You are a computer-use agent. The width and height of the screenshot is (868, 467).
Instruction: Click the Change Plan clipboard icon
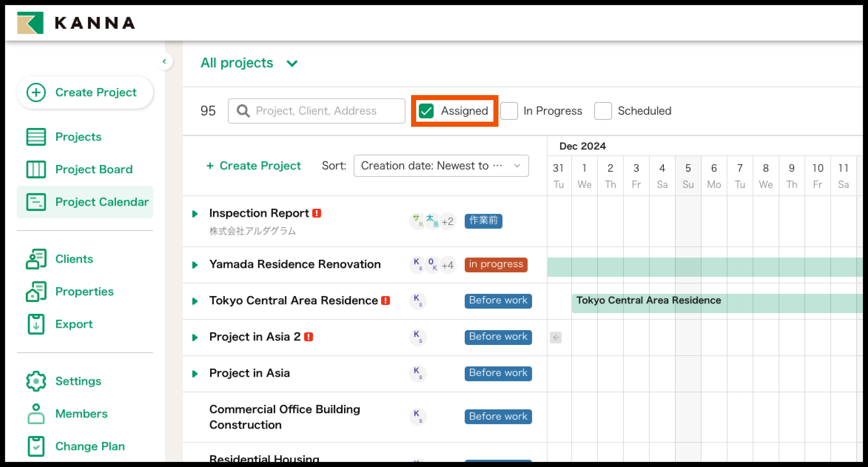pos(36,446)
